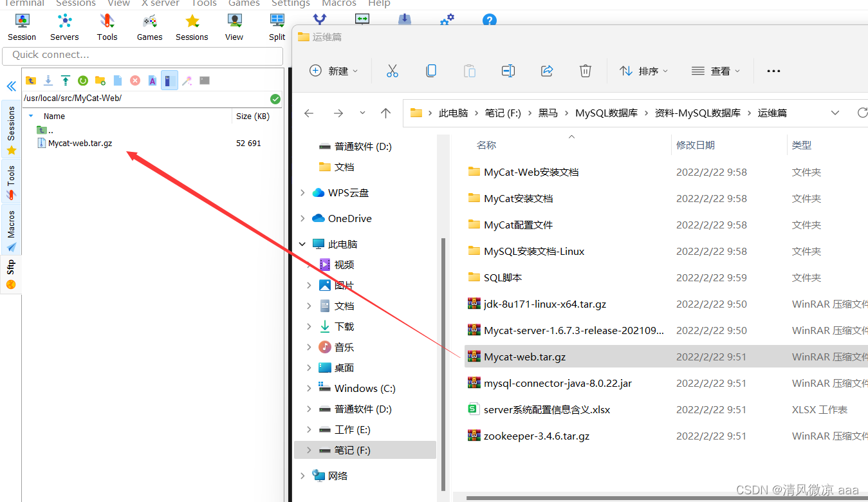Click the green check next to remote path
Viewport: 868px width, 502px height.
click(275, 98)
